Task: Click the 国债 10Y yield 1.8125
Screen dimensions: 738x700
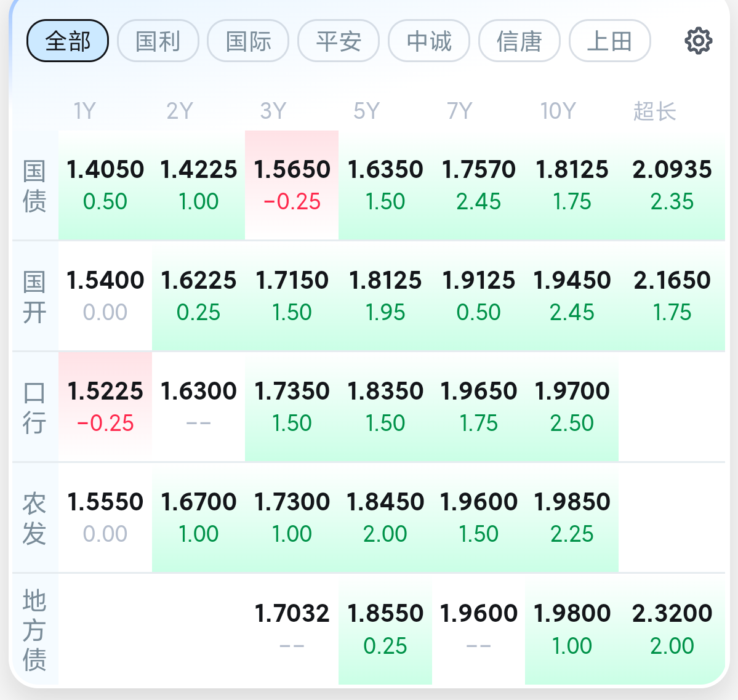Action: 572,185
